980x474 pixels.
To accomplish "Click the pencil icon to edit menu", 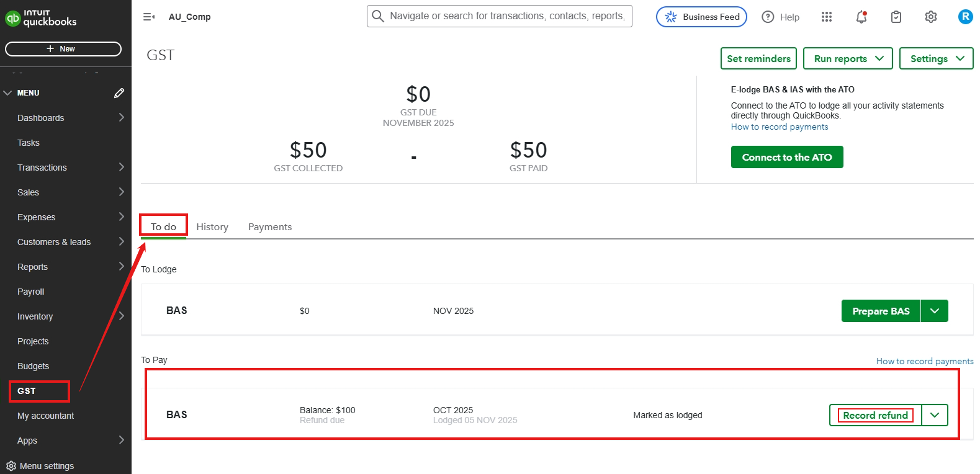I will 119,93.
